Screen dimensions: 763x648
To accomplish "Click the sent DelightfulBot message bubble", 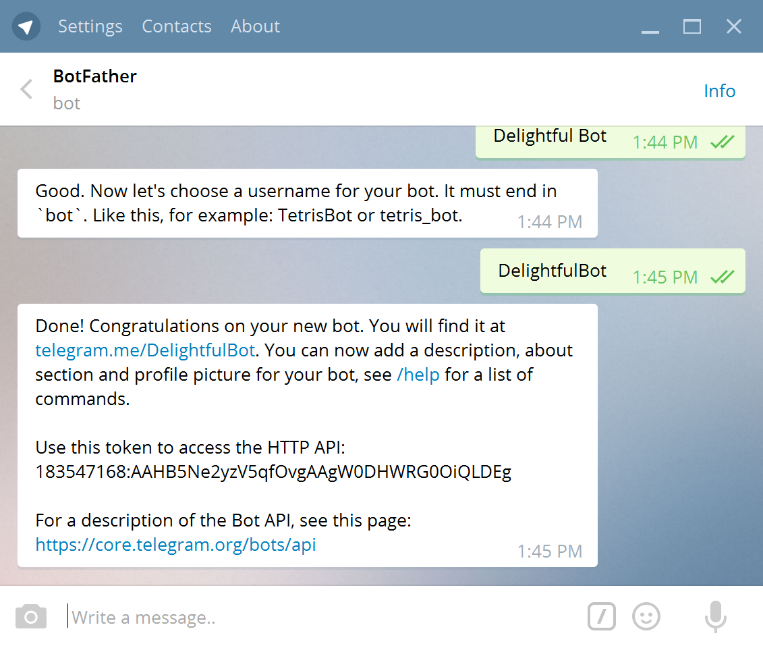I will pyautogui.click(x=553, y=271).
